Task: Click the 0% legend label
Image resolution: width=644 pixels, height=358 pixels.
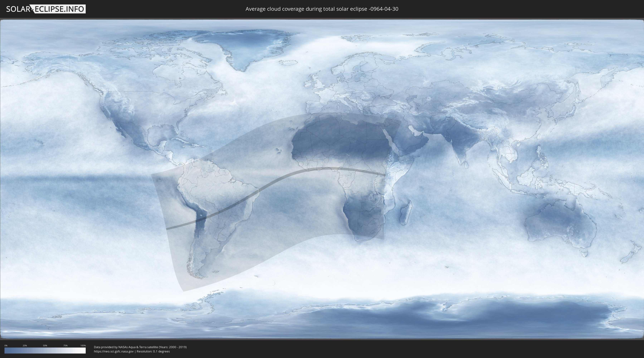Action: coord(6,345)
